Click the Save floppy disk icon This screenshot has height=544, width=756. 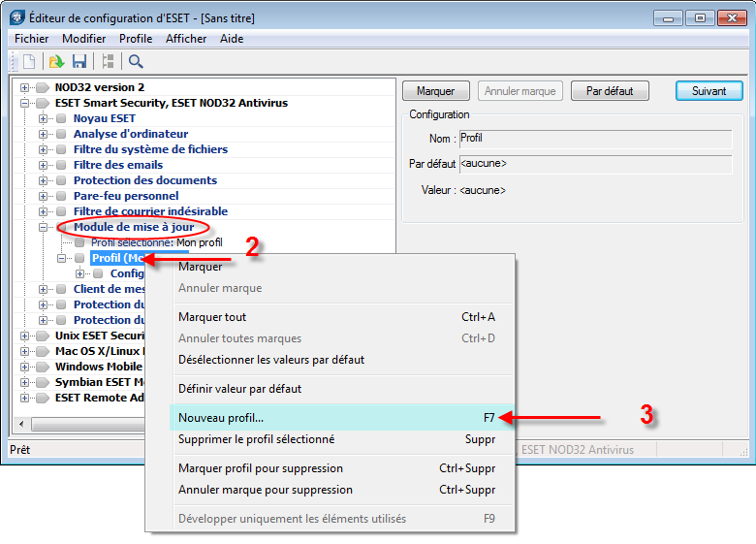(x=79, y=62)
